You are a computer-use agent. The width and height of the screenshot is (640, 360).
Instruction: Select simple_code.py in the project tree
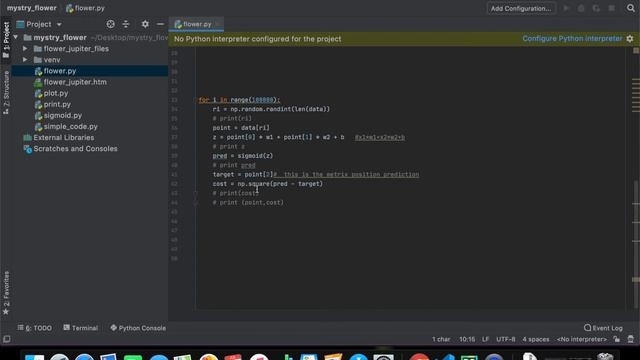point(70,127)
